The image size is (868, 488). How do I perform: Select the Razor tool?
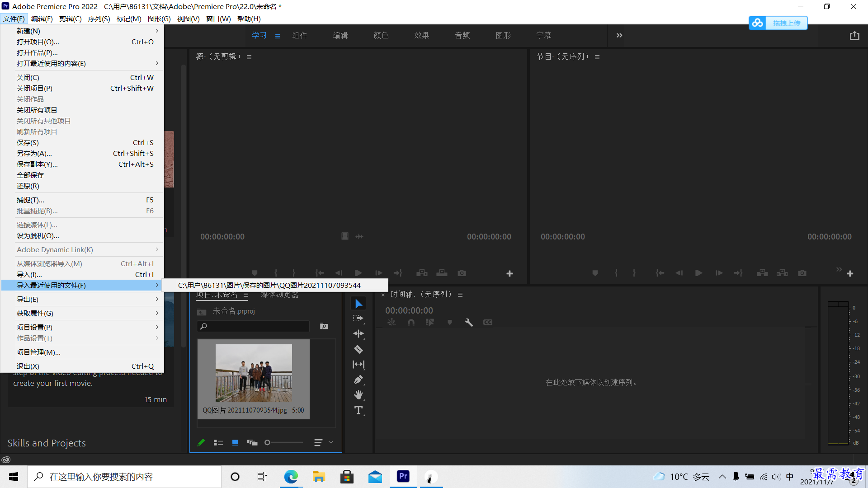coord(359,349)
